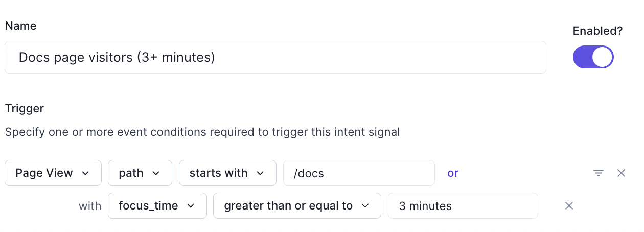644x232 pixels.
Task: Click the Name field with 'Docs page visitors'
Action: click(275, 57)
